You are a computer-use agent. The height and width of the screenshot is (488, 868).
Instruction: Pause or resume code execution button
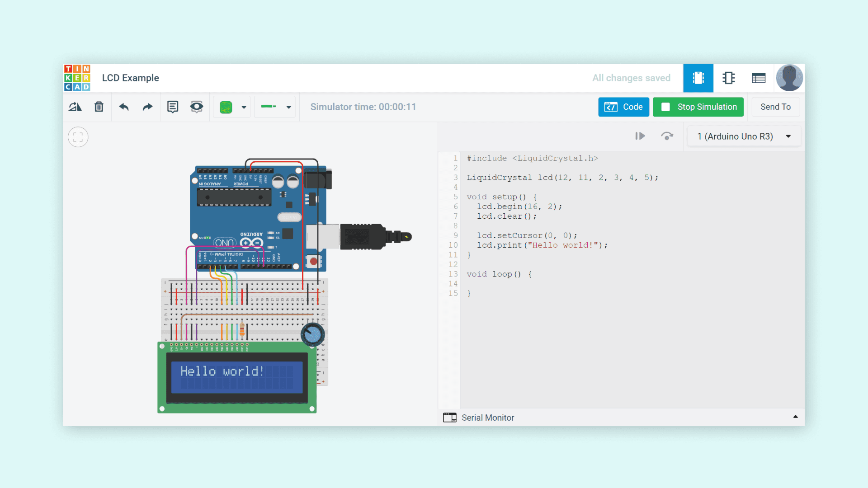[x=640, y=136]
